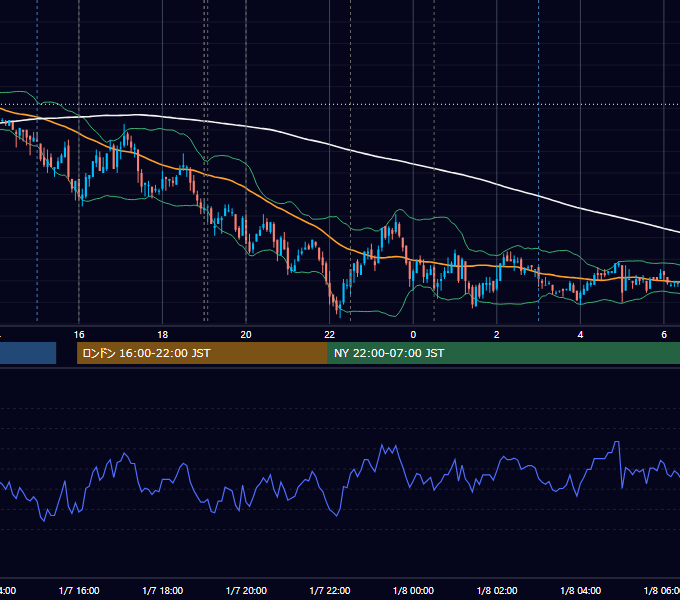The width and height of the screenshot is (680, 600).
Task: Click the 1/8 02:00 date label
Action: 497,591
